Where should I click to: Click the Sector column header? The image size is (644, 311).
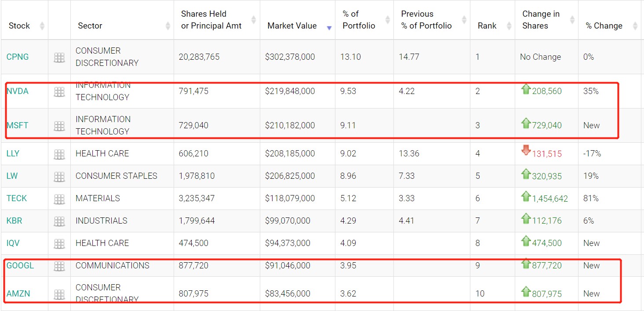[90, 25]
